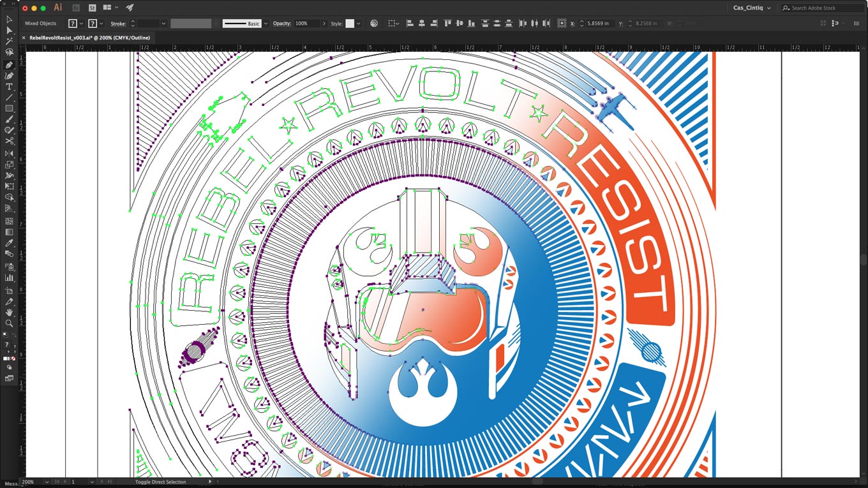The width and height of the screenshot is (868, 488).
Task: Toggle the transform reference point grid
Action: (562, 24)
